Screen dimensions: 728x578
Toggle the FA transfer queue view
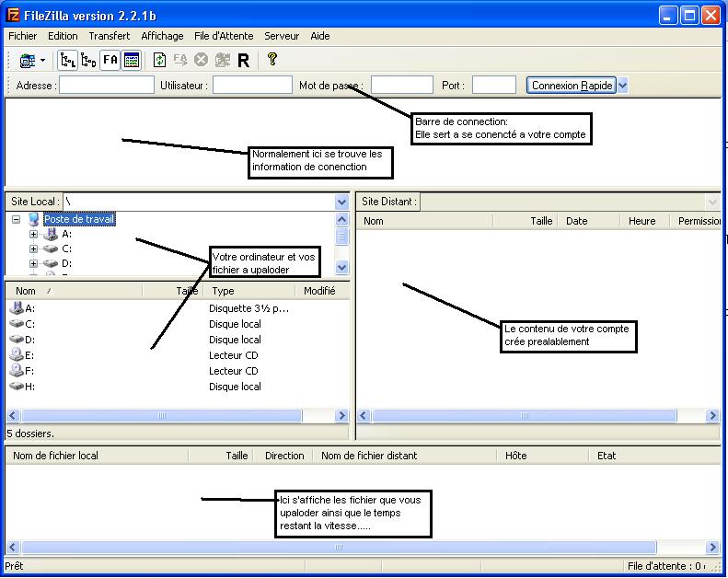(110, 61)
